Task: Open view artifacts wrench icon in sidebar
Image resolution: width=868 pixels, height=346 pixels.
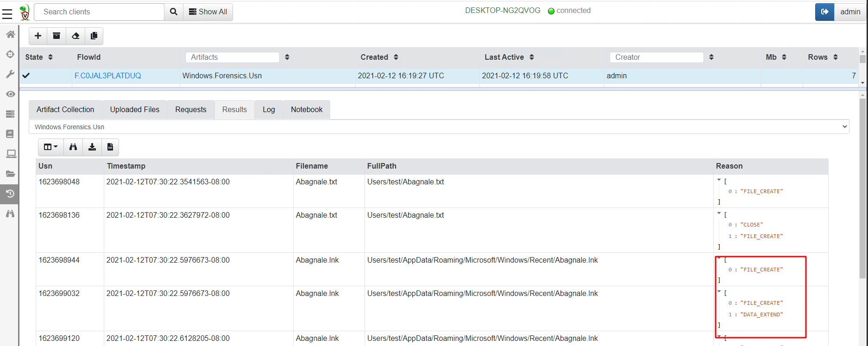Action: [10, 74]
